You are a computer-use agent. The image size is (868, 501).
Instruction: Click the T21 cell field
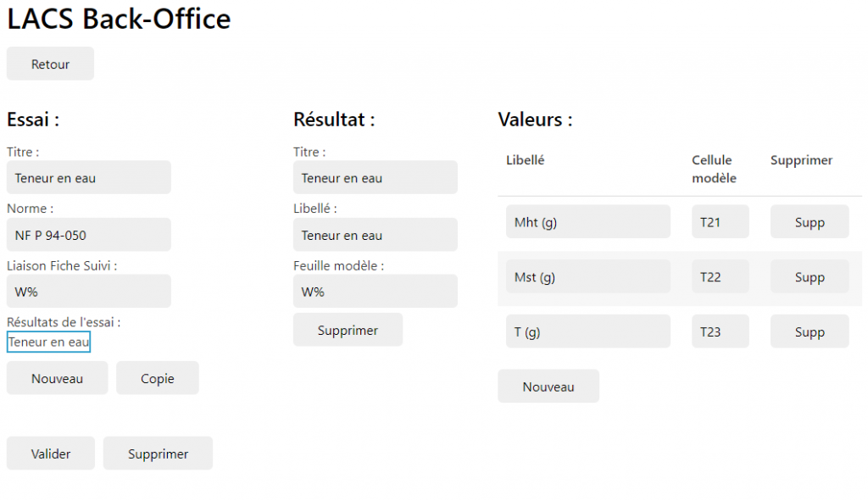click(x=720, y=222)
